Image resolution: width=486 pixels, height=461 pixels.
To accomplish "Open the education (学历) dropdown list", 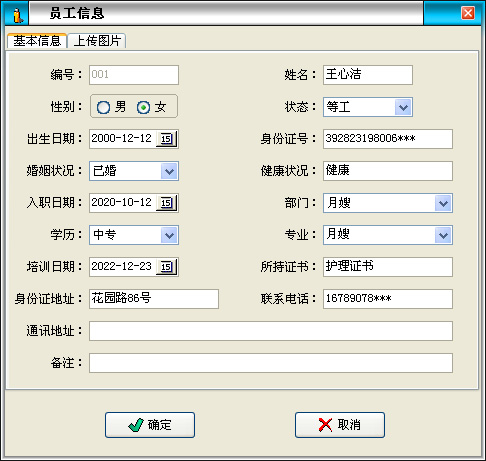I will (169, 235).
